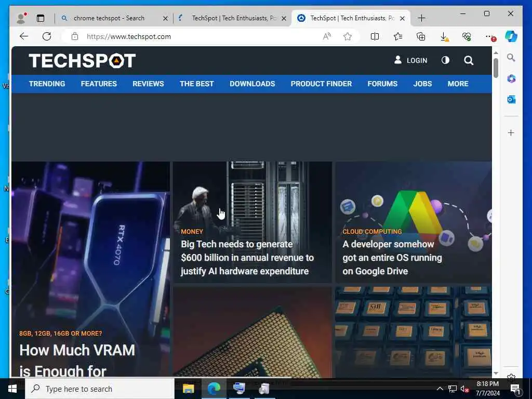This screenshot has height=399, width=532.
Task: Click the TechSpot logo
Action: 82,61
